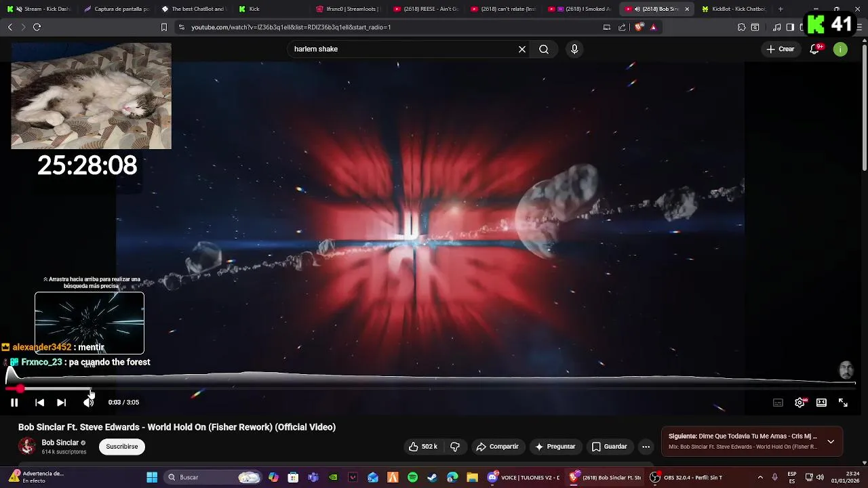Open Microsoft Edge from the taskbar
Viewport: 868px width, 488px height.
[x=452, y=477]
